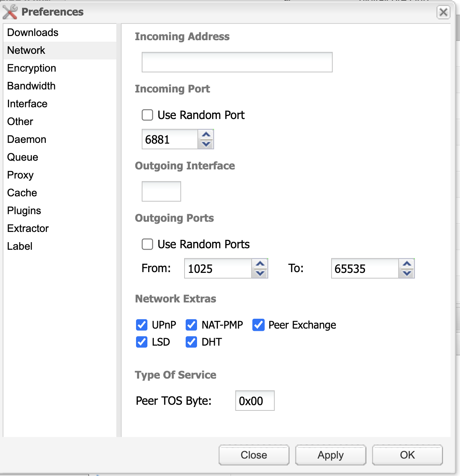Increase incoming port with the up arrow
The image size is (460, 476).
pos(206,135)
